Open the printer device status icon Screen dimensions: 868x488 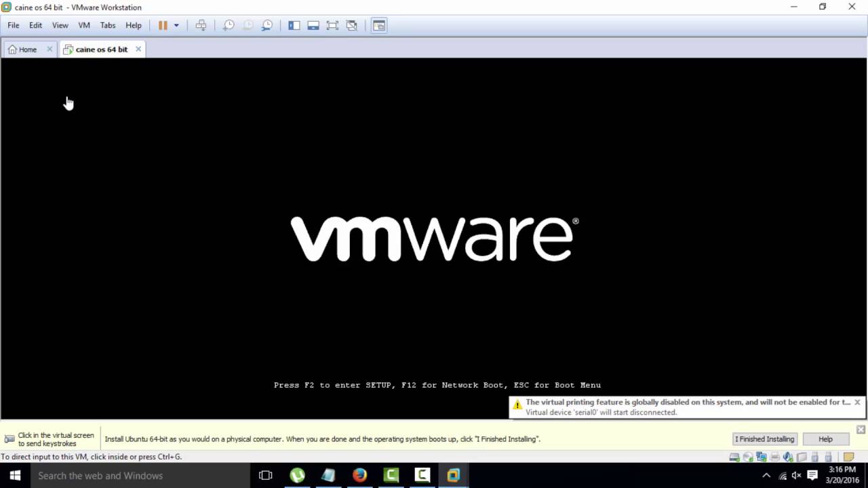[775, 457]
